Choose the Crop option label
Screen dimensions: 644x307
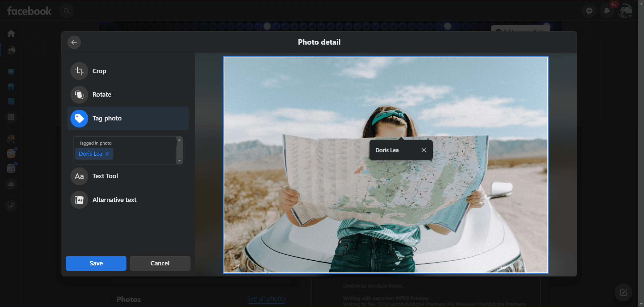99,71
